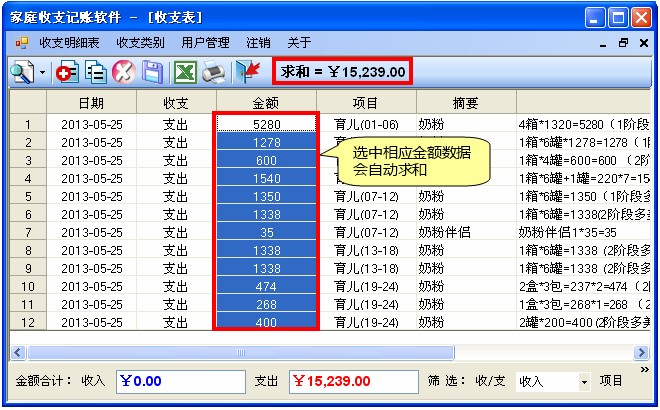Viewport: 660px width, 410px height.
Task: Open the 用户管理 menu
Action: [205, 43]
